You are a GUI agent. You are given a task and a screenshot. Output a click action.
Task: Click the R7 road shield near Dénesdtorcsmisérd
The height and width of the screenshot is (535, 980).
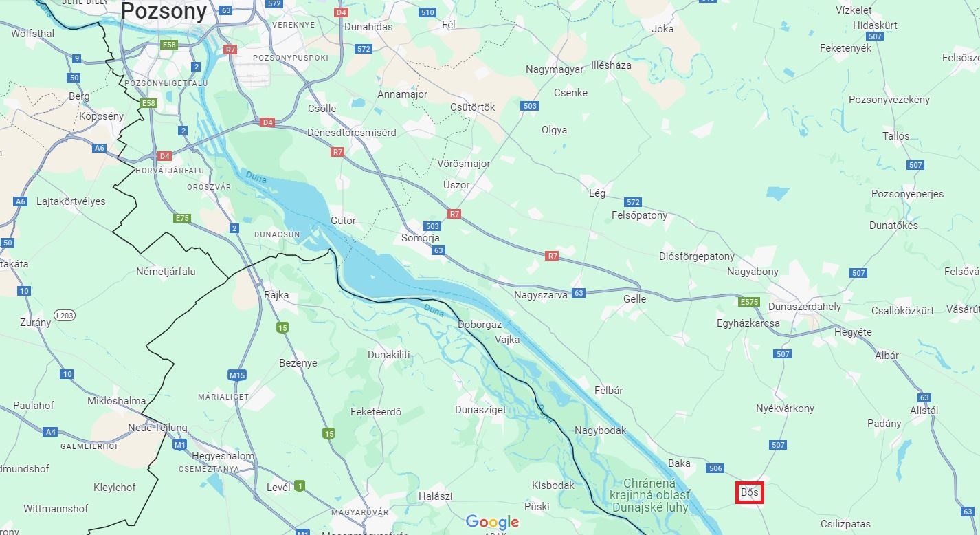[x=337, y=152]
